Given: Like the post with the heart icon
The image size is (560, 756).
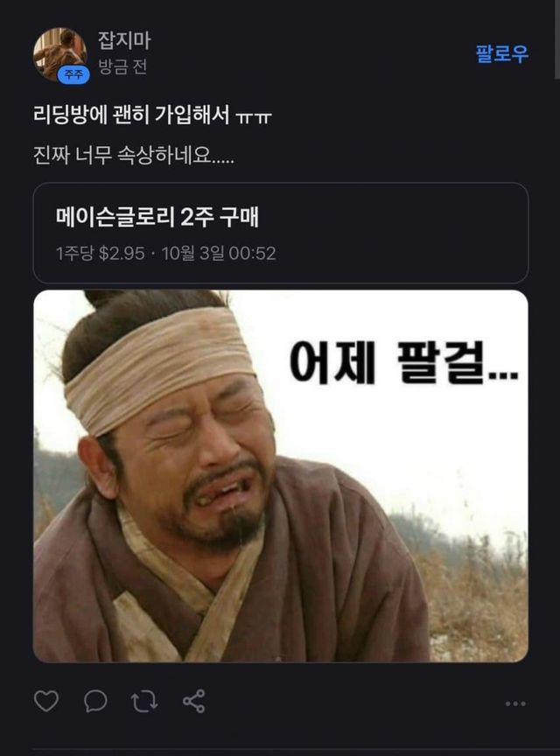Looking at the screenshot, I should tap(46, 701).
